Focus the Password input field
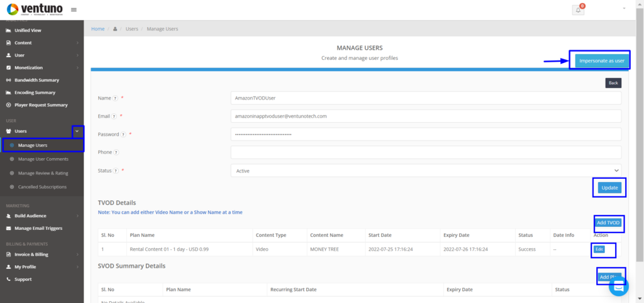The image size is (644, 303). pos(426,134)
